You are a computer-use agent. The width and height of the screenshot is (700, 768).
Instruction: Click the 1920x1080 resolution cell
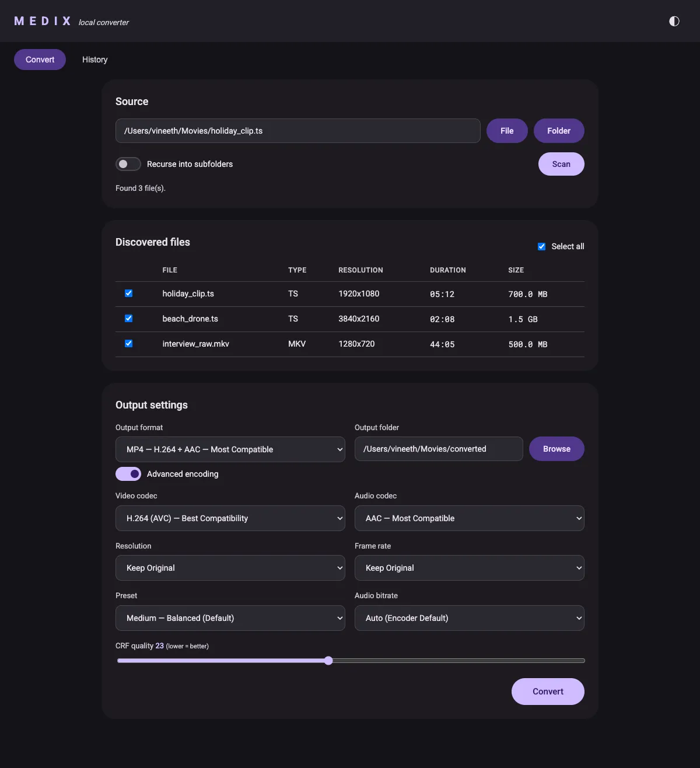point(359,294)
